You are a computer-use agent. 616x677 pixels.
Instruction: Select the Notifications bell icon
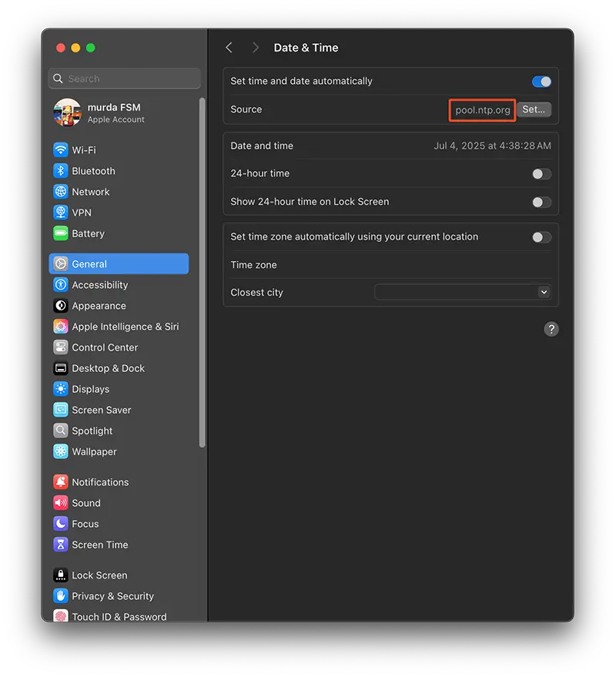click(60, 482)
